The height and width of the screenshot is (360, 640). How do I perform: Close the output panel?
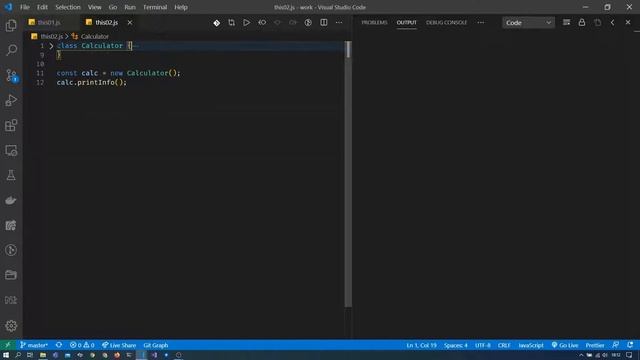pyautogui.click(x=628, y=22)
